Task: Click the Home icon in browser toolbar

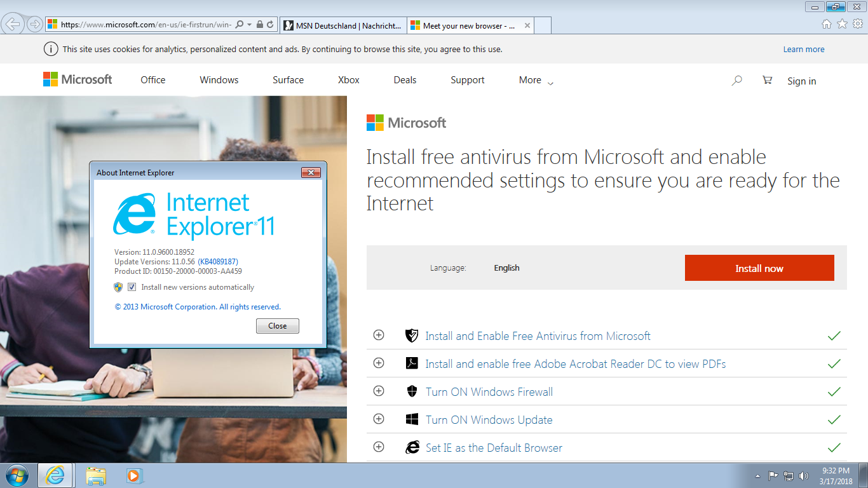Action: click(x=827, y=24)
